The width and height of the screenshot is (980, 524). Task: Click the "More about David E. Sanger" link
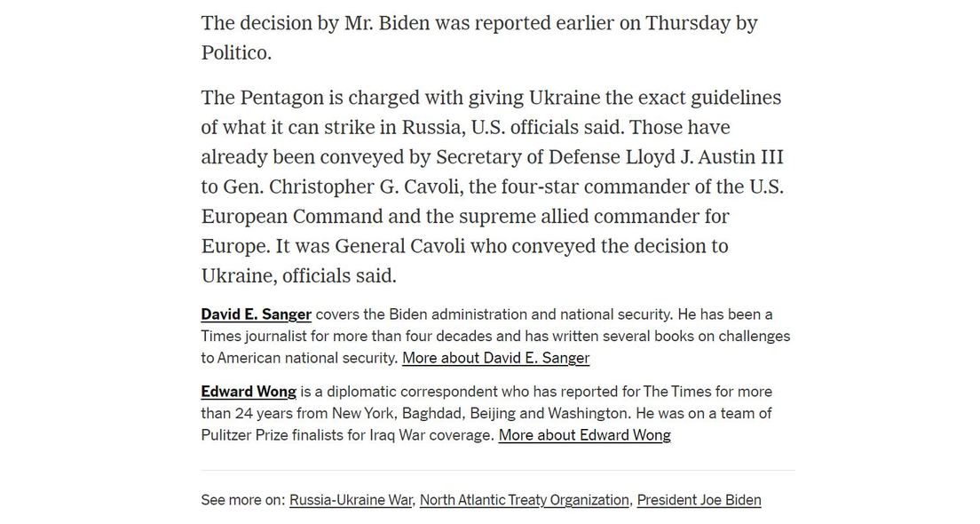(x=495, y=358)
